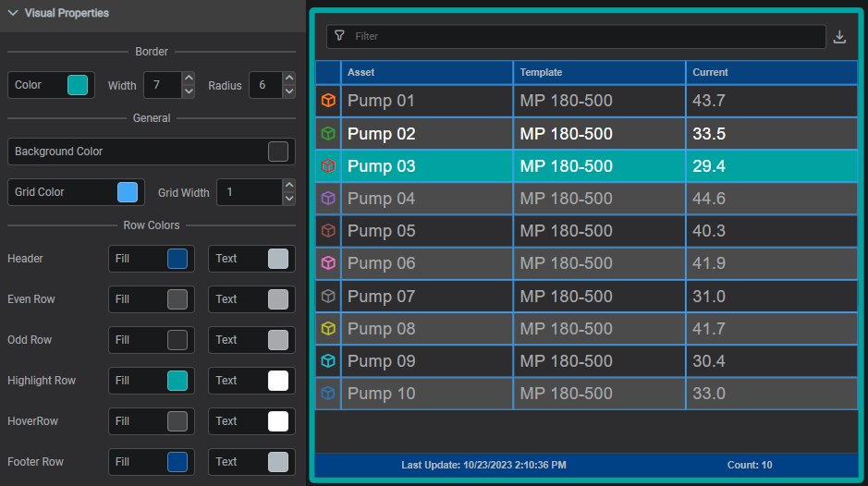Screen dimensions: 868x486
Task: Click into the border Radius field
Action: 265,85
